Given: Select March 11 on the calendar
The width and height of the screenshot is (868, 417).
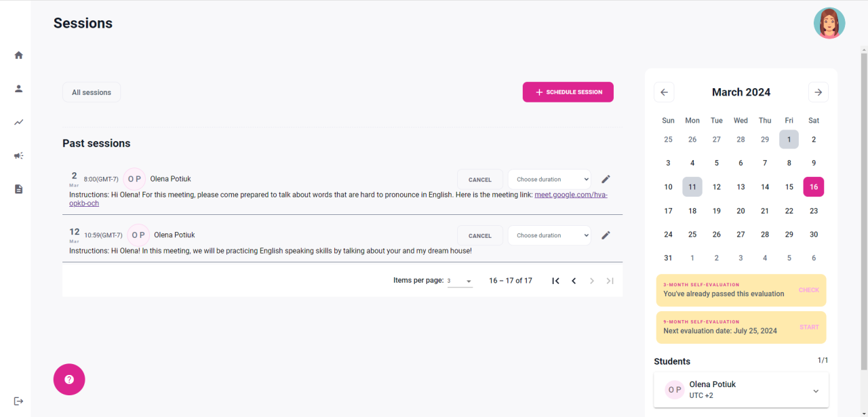Looking at the screenshot, I should pos(692,186).
